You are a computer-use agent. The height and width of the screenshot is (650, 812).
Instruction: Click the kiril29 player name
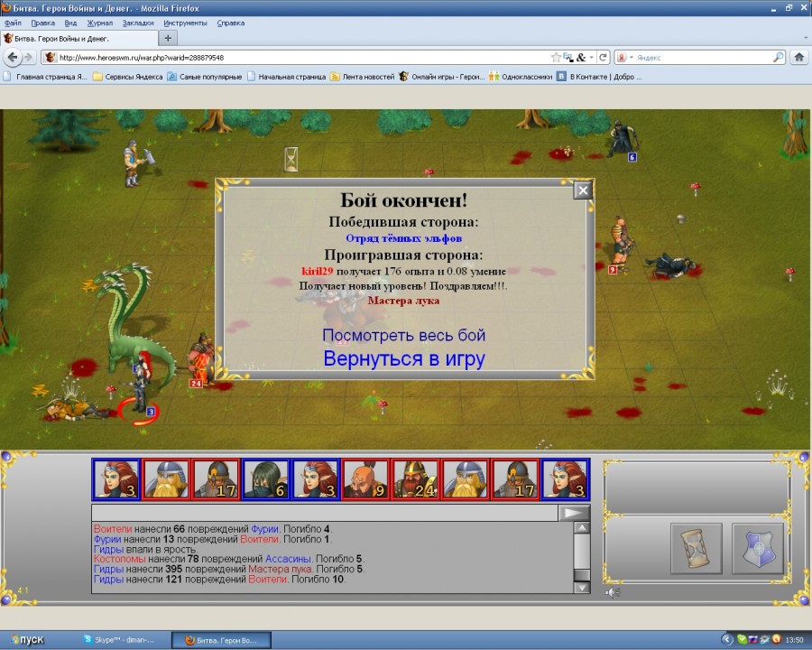[x=317, y=271]
